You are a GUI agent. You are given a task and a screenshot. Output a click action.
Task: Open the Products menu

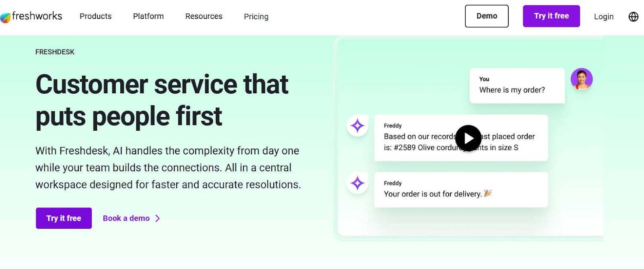pos(95,16)
